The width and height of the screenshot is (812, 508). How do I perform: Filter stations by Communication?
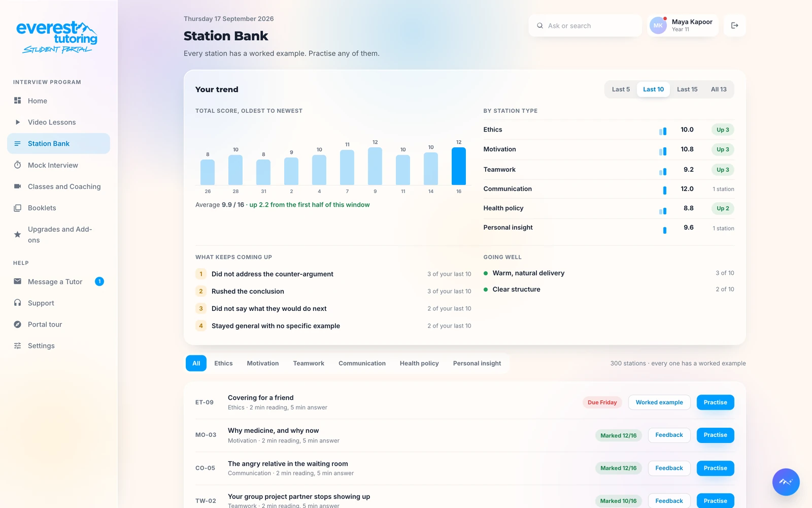click(362, 363)
